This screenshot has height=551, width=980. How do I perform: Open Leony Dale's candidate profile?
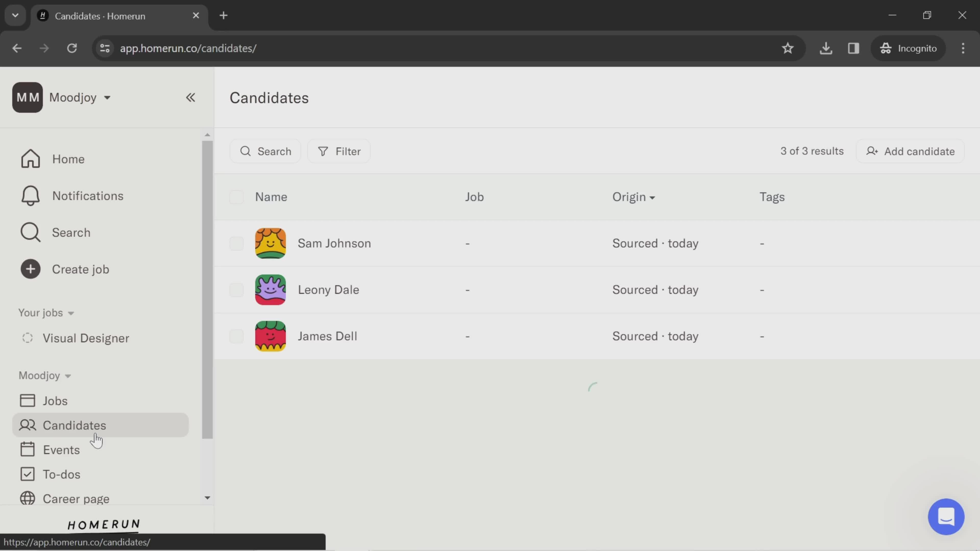click(x=328, y=290)
